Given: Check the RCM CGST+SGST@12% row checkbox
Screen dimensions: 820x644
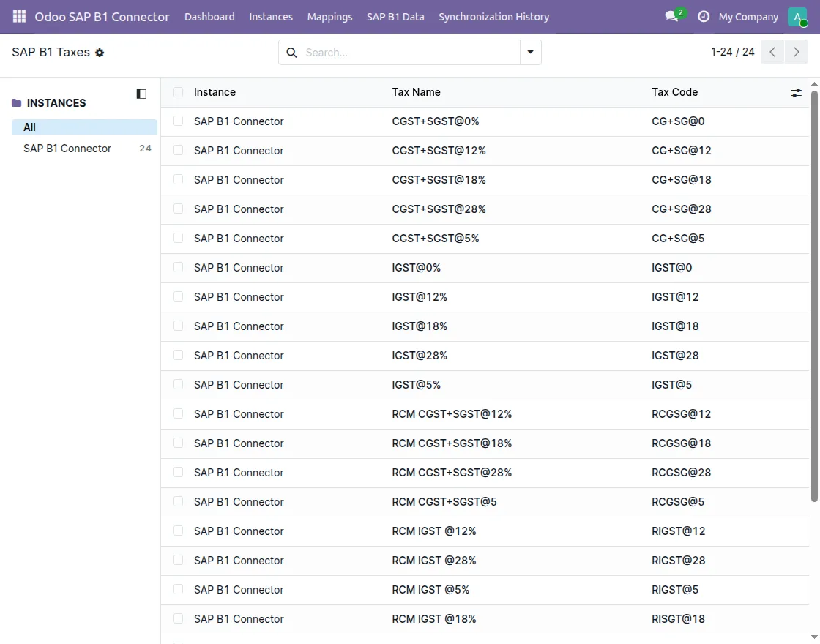Looking at the screenshot, I should (x=178, y=414).
